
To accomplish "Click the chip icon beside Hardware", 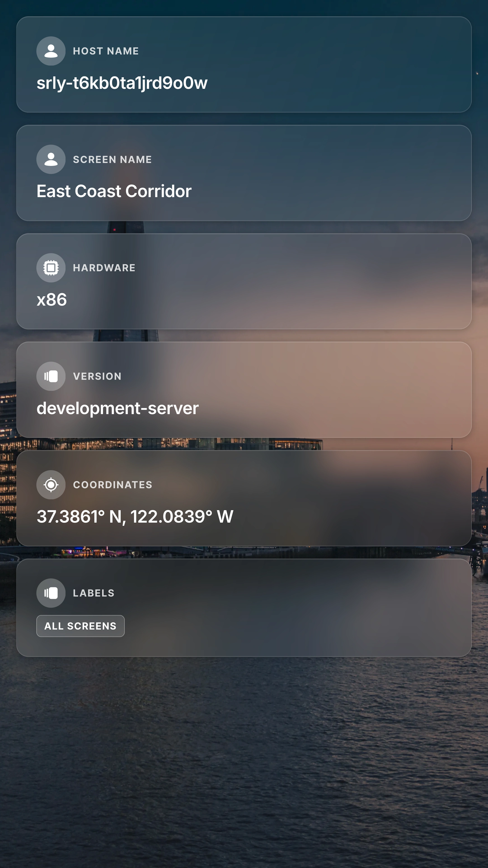I will (x=51, y=268).
